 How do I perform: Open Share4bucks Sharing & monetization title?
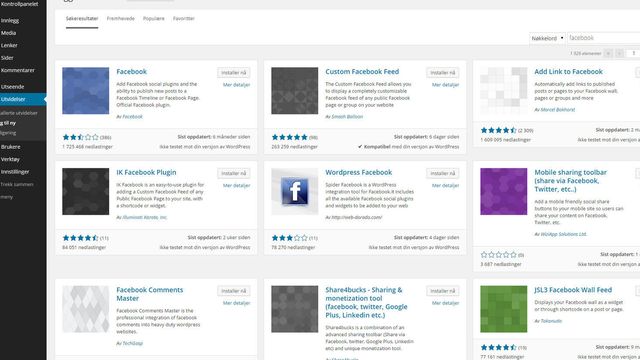366,302
